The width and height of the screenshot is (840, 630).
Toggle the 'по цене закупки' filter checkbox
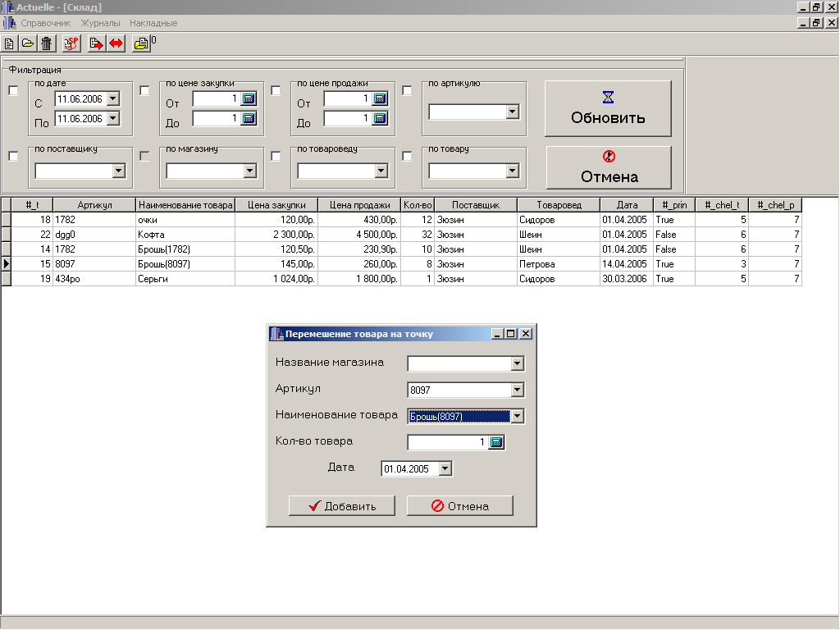tap(144, 91)
